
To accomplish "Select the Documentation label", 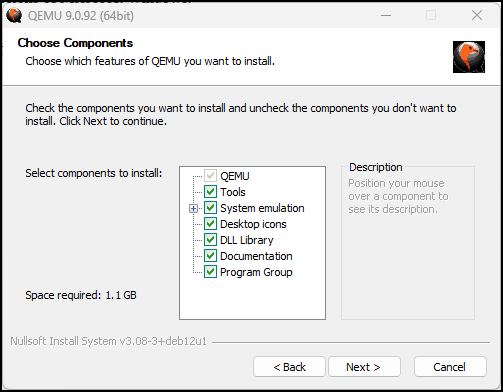I will [256, 256].
